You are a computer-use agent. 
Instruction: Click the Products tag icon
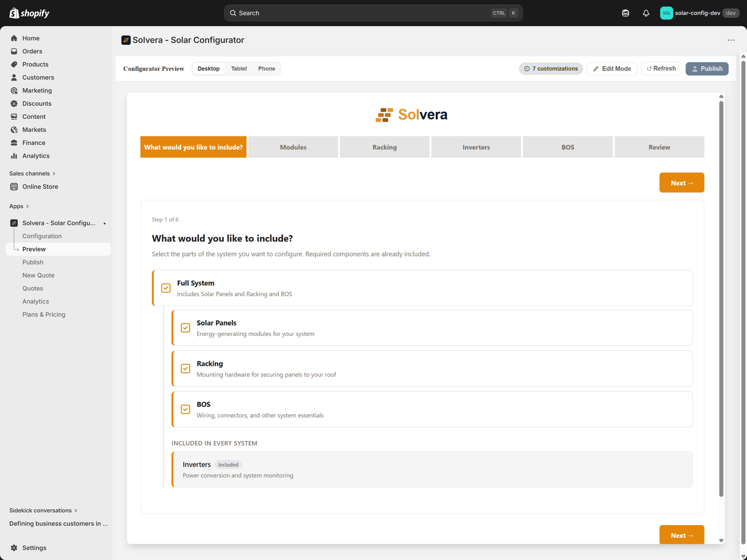(x=14, y=64)
